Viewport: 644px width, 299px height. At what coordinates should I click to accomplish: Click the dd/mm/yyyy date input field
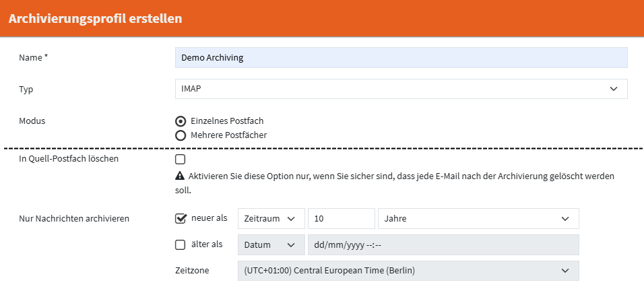[443, 245]
